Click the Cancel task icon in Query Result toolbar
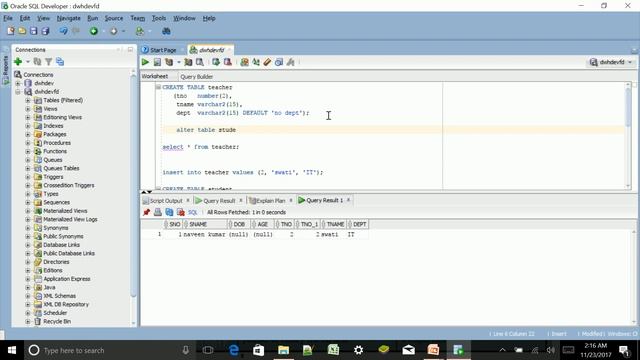This screenshot has height=360, width=640. [181, 212]
